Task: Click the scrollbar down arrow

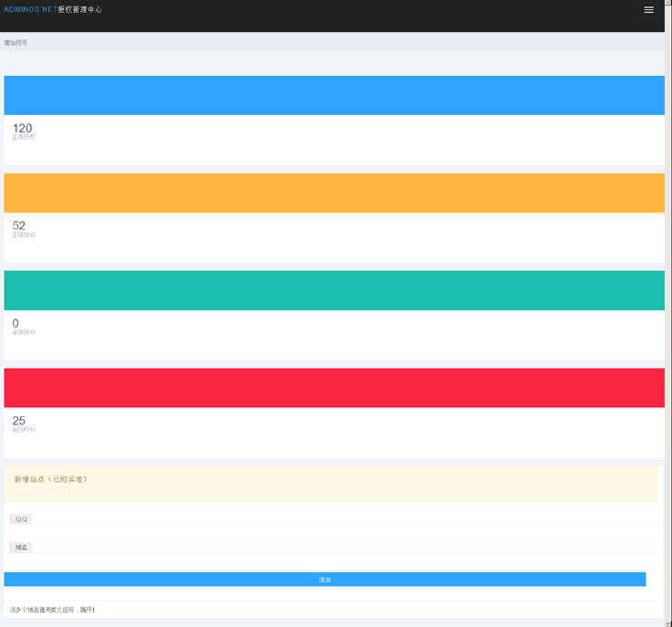Action: point(668,623)
